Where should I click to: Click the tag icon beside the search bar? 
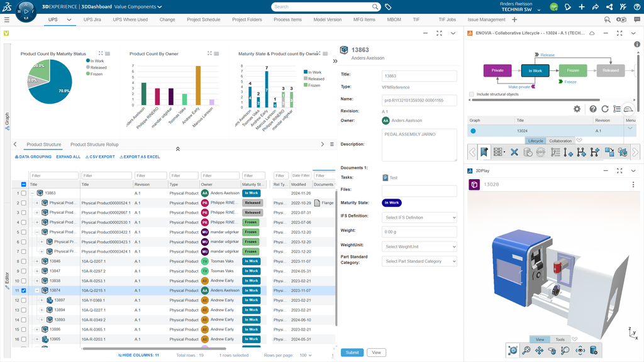388,7
